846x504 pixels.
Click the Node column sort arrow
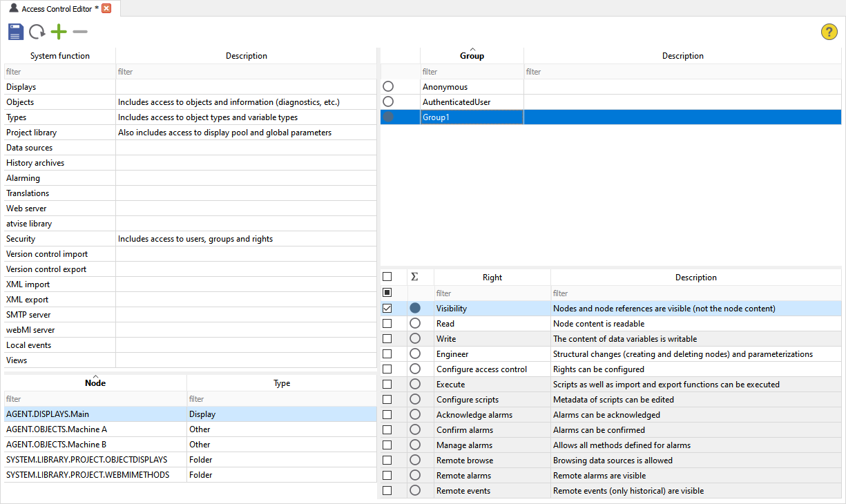click(95, 378)
